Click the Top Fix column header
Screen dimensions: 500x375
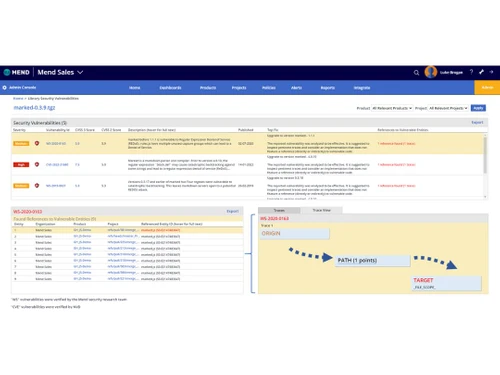coord(273,130)
